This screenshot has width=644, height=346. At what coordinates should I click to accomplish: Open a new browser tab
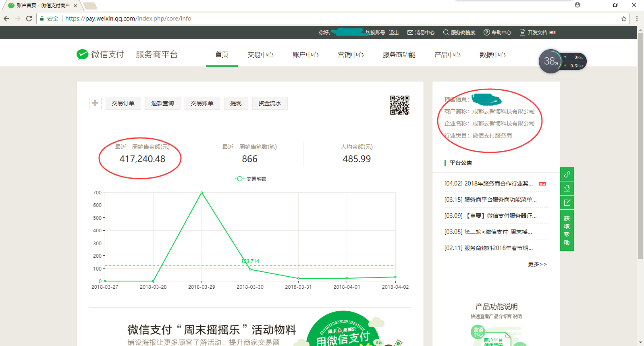pos(90,6)
